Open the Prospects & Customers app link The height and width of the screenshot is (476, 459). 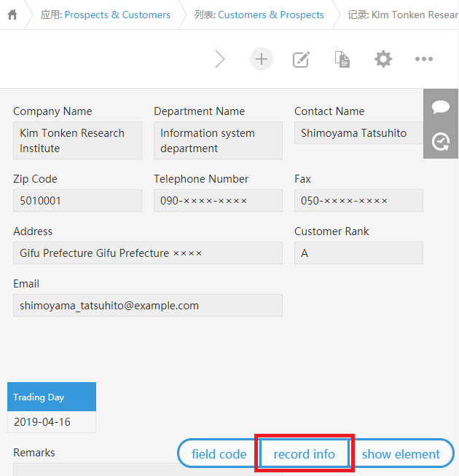click(117, 15)
